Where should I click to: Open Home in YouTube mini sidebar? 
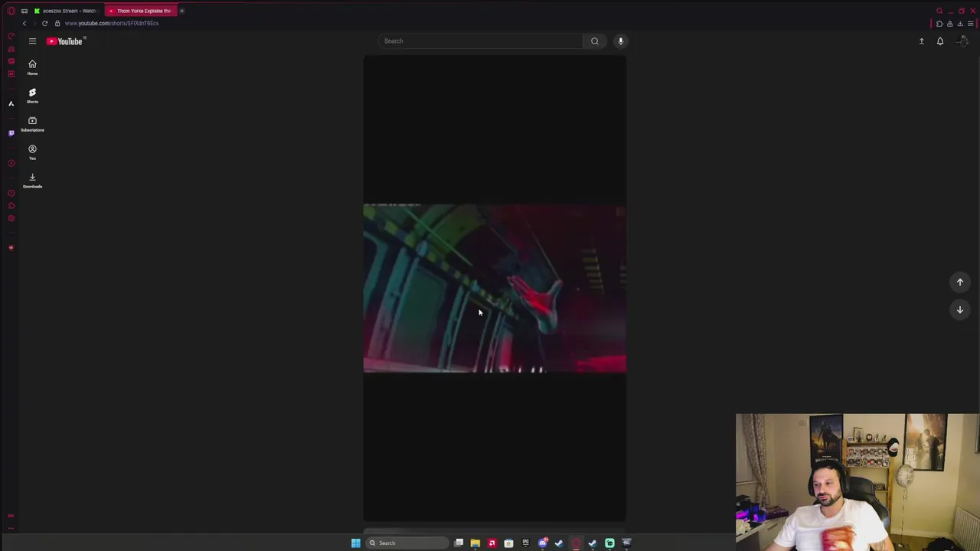tap(32, 67)
